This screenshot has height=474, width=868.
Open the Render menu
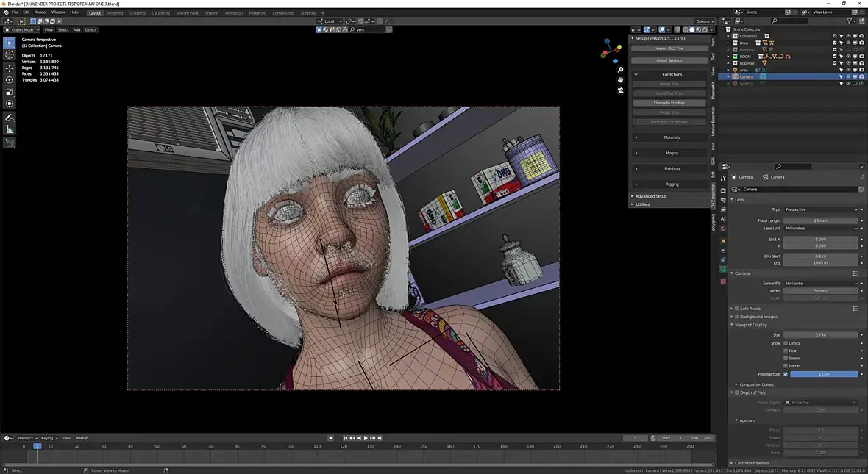[40, 12]
